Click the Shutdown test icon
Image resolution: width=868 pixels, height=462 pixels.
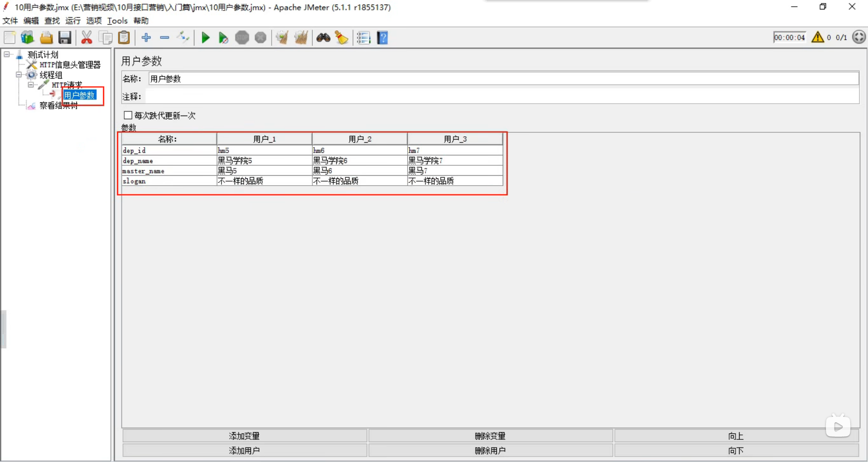260,37
